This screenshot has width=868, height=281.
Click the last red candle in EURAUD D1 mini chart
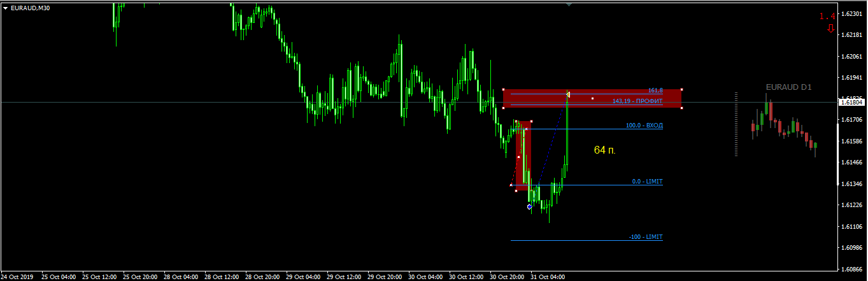coord(812,145)
